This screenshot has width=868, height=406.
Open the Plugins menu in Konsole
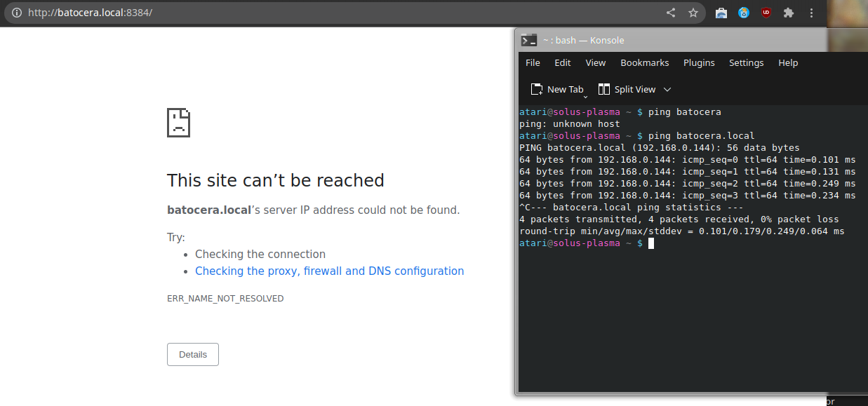point(699,62)
